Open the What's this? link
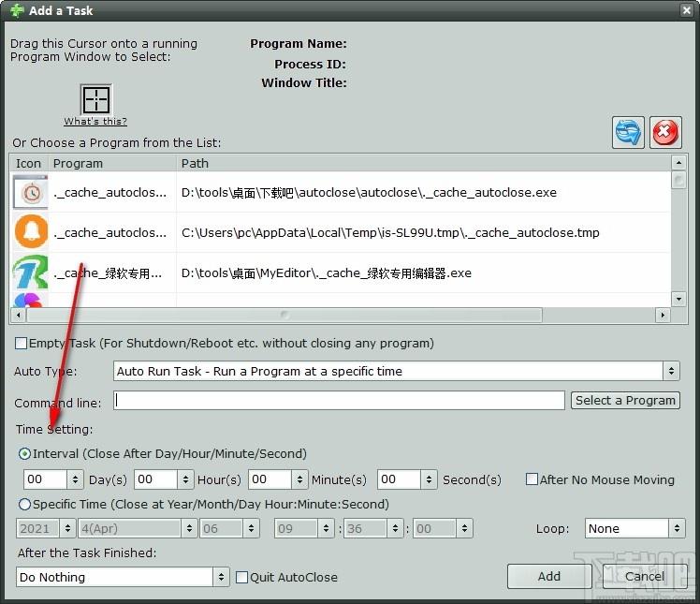The height and width of the screenshot is (604, 700). point(95,121)
